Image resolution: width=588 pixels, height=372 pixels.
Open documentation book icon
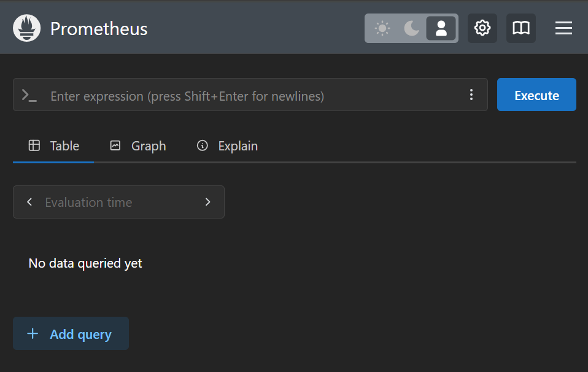point(521,28)
